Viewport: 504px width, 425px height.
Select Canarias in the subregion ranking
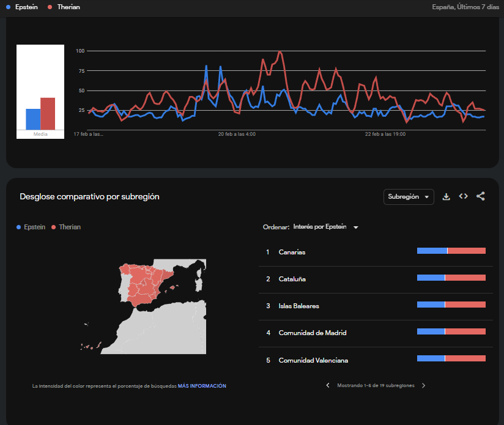coord(292,252)
